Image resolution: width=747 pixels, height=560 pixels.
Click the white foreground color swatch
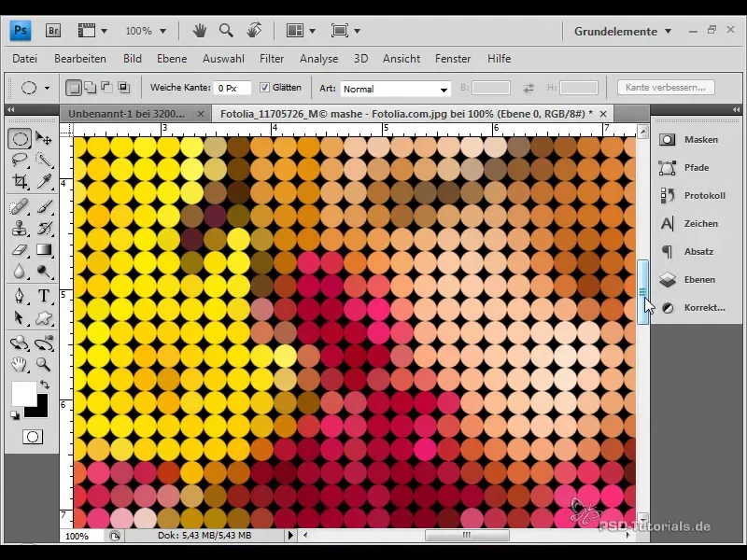pos(22,392)
